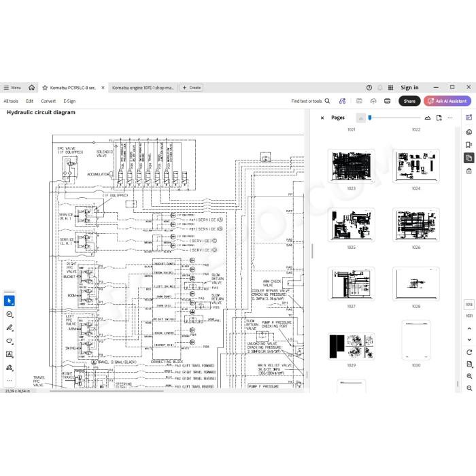Screen dimensions: 476x476
Task: Open the E-Sign menu
Action: (69, 101)
